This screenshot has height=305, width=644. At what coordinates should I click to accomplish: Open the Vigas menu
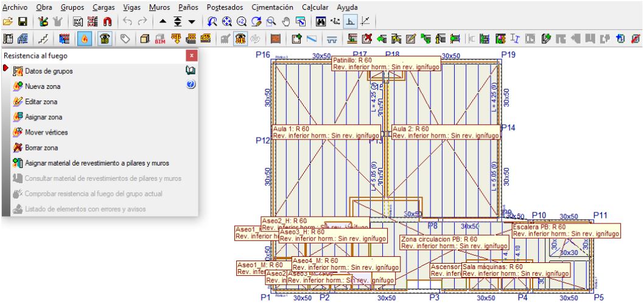[x=132, y=7]
